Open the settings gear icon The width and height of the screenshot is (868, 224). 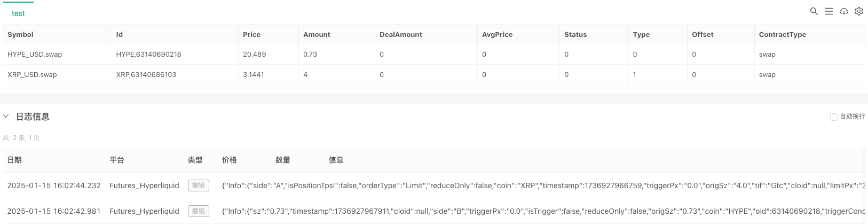click(x=858, y=11)
